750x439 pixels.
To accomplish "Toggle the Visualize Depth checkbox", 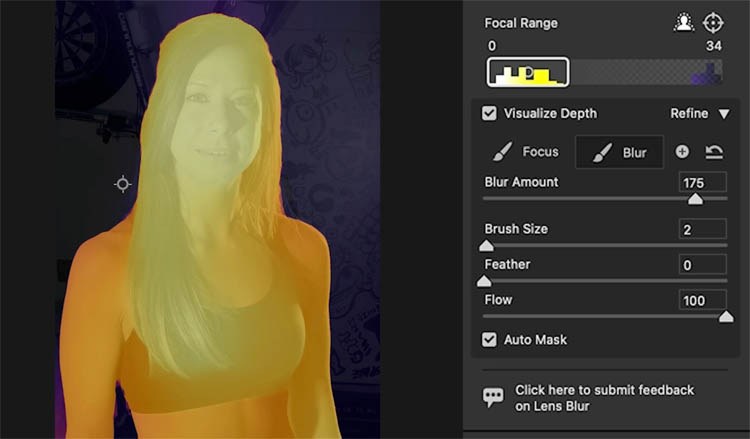I will point(489,113).
